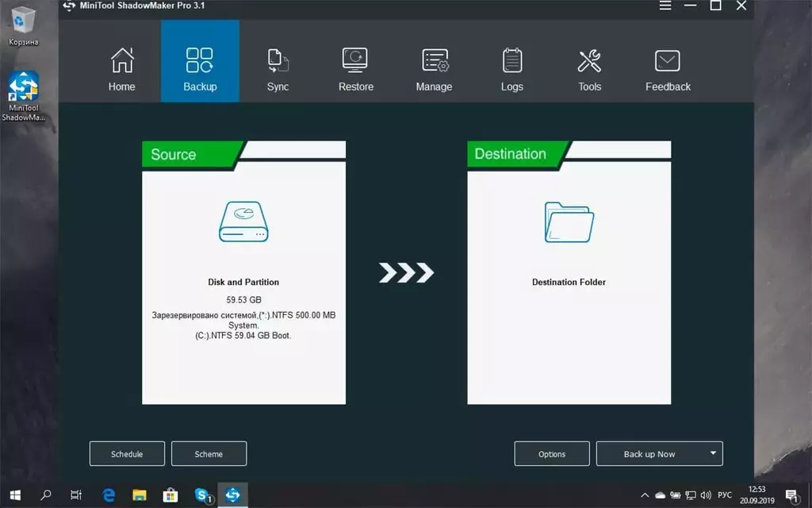This screenshot has width=812, height=508.
Task: Open network settings tray icon
Action: [x=691, y=495]
